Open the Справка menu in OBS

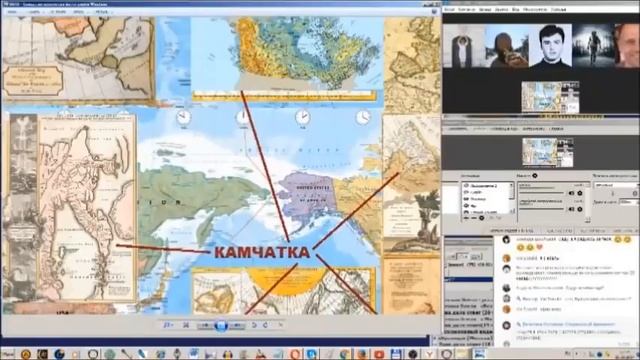[556, 129]
